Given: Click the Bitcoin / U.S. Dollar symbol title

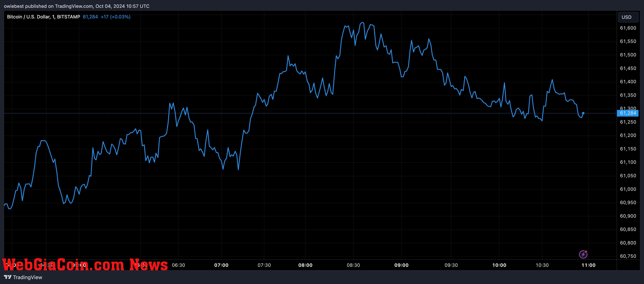Looking at the screenshot, I should (44, 17).
